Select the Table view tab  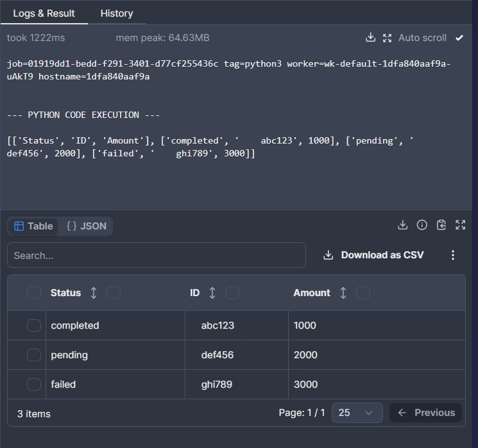(x=33, y=226)
